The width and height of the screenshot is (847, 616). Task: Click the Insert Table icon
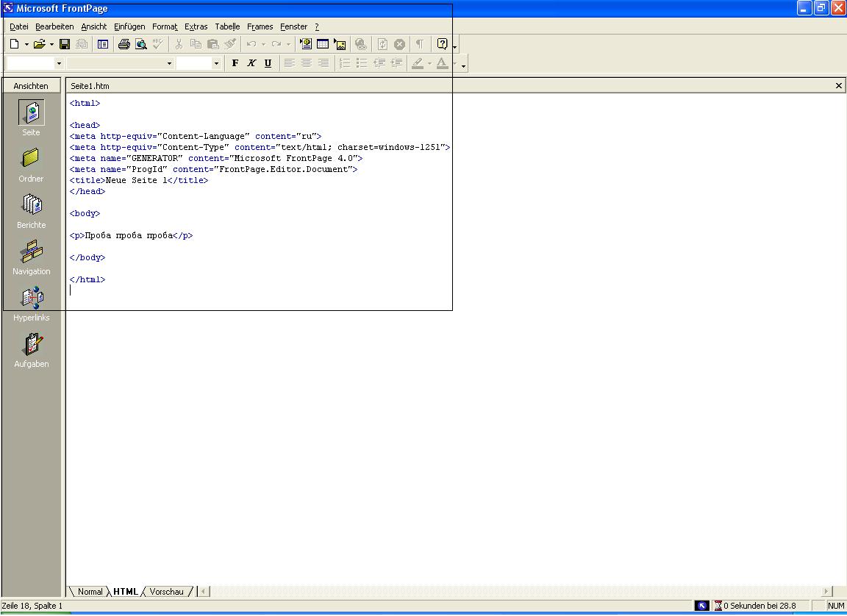[x=323, y=44]
